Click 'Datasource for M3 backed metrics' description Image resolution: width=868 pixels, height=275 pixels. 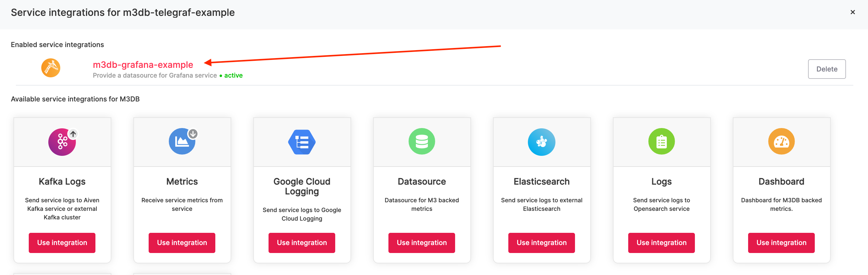tap(421, 204)
